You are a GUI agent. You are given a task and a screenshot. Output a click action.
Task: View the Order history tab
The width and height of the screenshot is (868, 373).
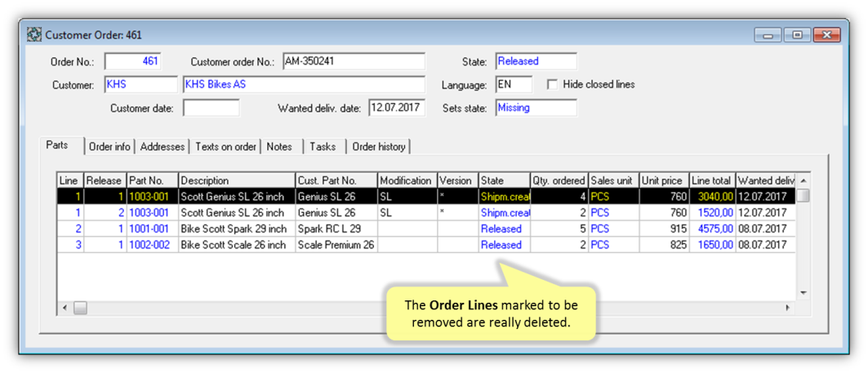coord(379,147)
